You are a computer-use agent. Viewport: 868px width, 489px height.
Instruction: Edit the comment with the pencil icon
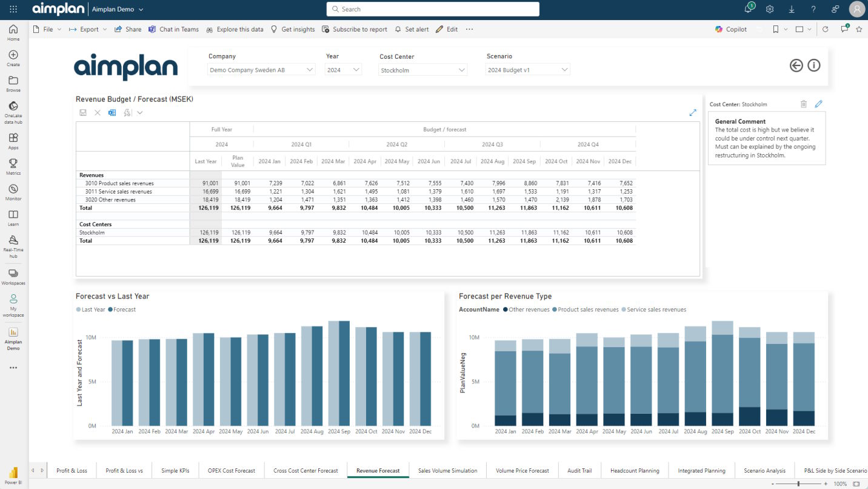[x=818, y=104]
